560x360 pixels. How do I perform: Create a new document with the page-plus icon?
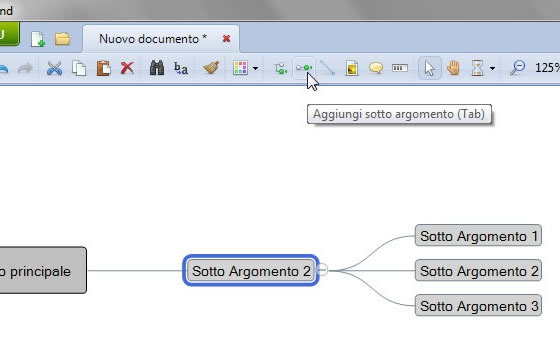point(38,39)
